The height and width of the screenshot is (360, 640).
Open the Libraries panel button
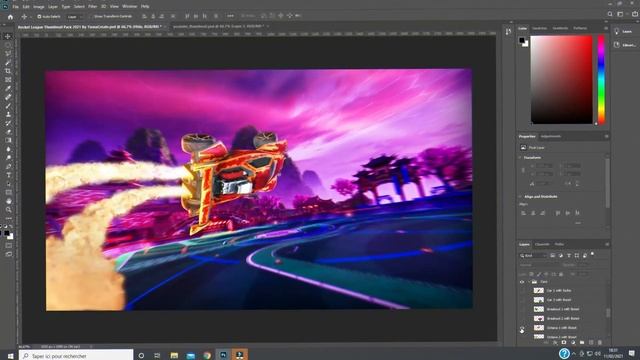(x=624, y=45)
